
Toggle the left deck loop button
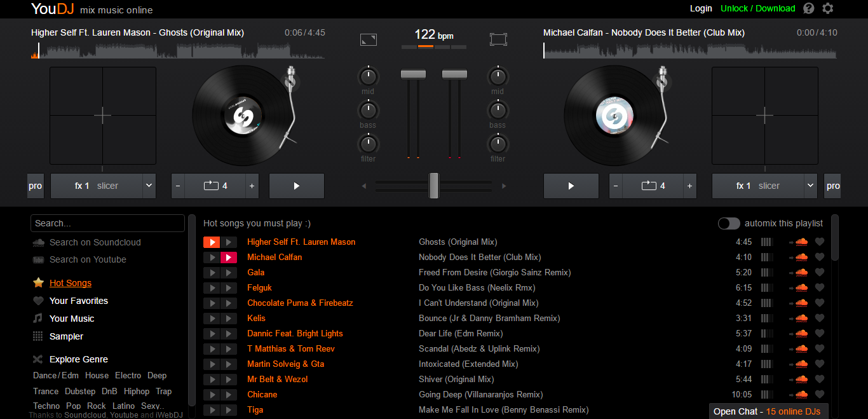point(215,186)
